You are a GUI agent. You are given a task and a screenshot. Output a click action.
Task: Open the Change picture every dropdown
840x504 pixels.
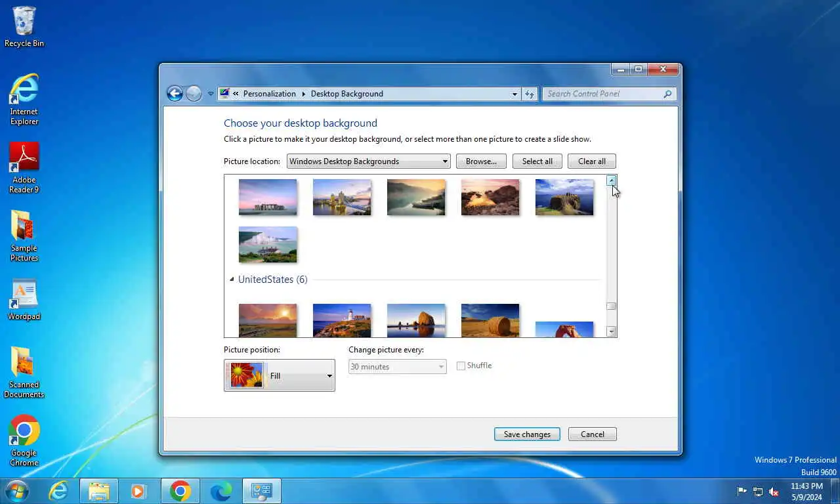tap(398, 367)
